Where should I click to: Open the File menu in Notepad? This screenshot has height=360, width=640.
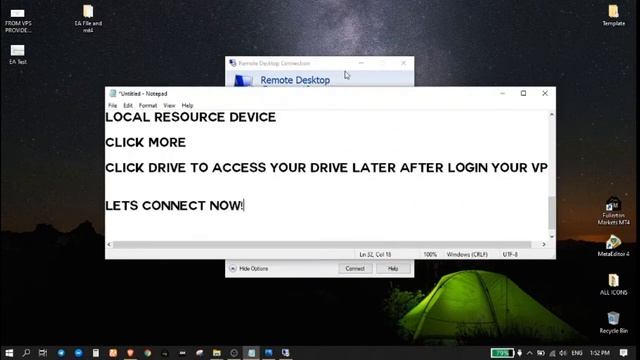113,105
